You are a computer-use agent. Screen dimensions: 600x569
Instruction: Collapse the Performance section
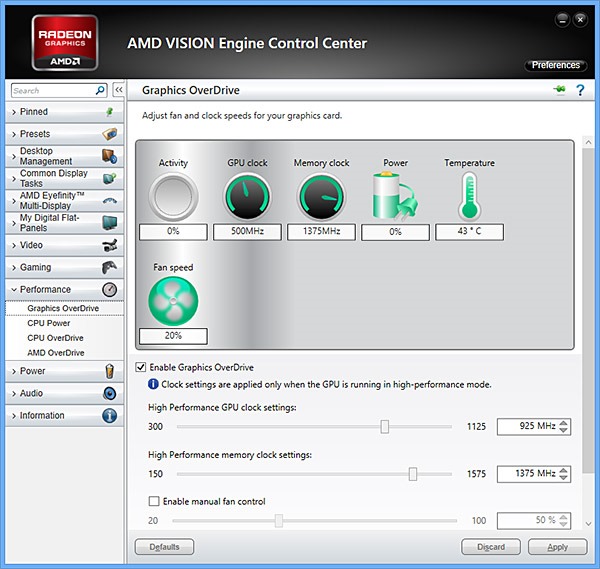[x=44, y=290]
